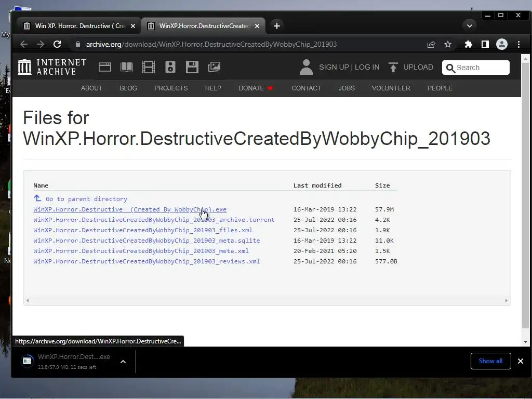Click the page vertical scrollbar
Screen dimensions: 532x399
[x=525, y=195]
